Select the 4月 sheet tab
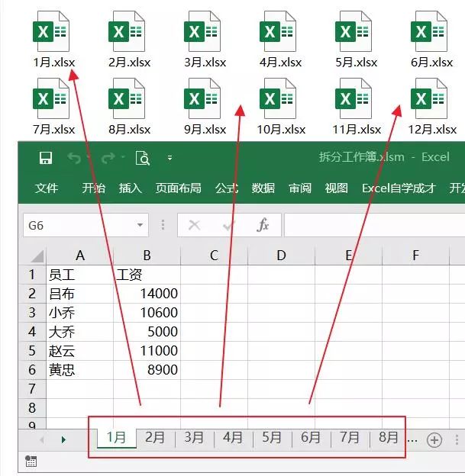The image size is (465, 476). coord(233,438)
